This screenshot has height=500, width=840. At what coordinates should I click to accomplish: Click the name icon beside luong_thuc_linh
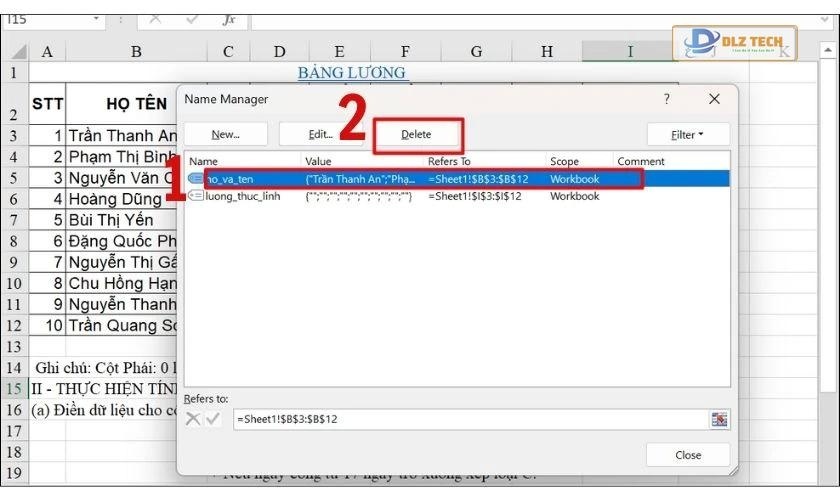tap(196, 197)
